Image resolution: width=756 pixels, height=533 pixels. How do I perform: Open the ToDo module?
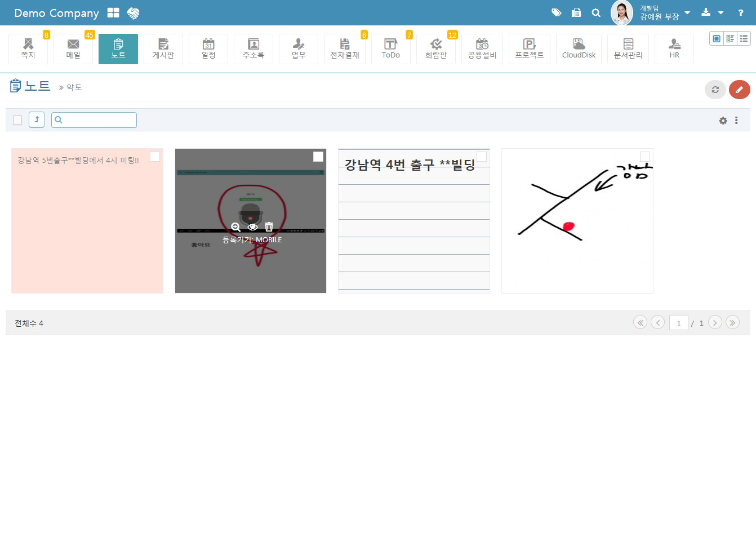[391, 49]
